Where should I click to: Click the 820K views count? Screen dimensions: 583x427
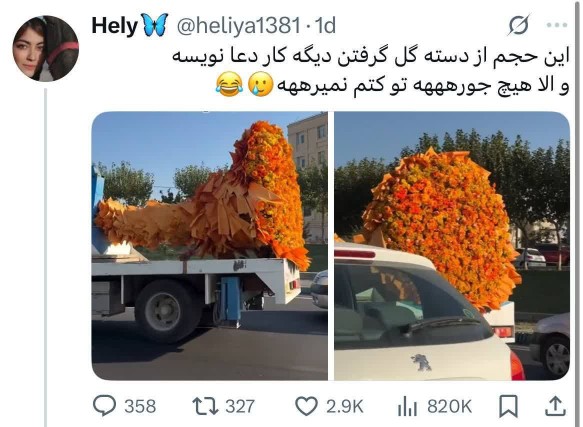(x=450, y=406)
